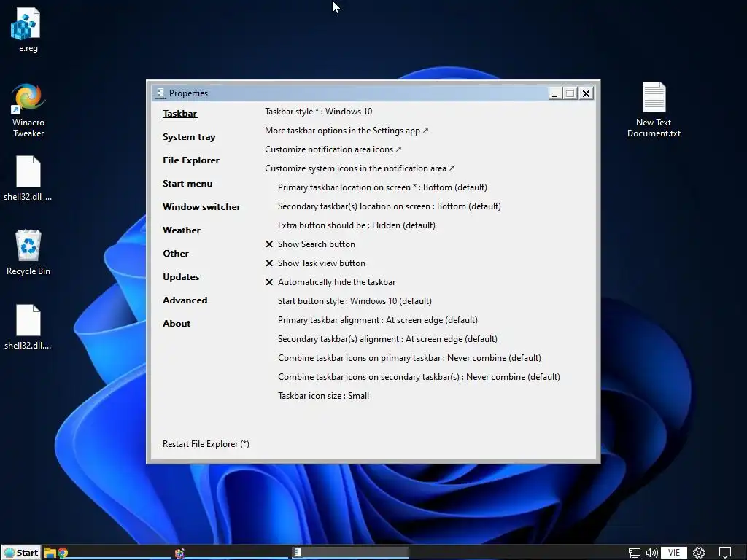Change Secondary taskbar(s) location on screen

pos(390,206)
